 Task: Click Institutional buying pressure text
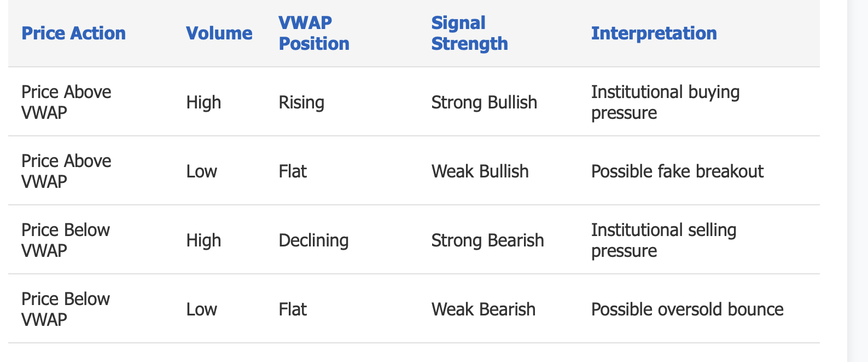(665, 102)
